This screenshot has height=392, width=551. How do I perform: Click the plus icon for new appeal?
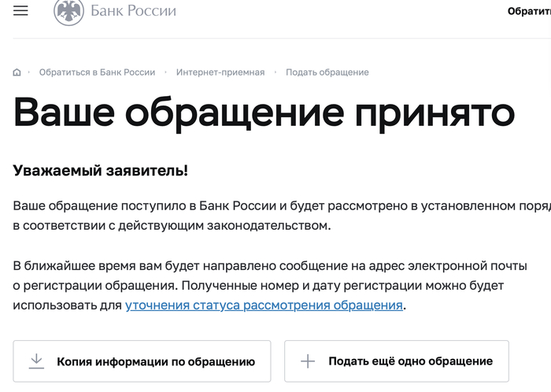click(x=308, y=361)
